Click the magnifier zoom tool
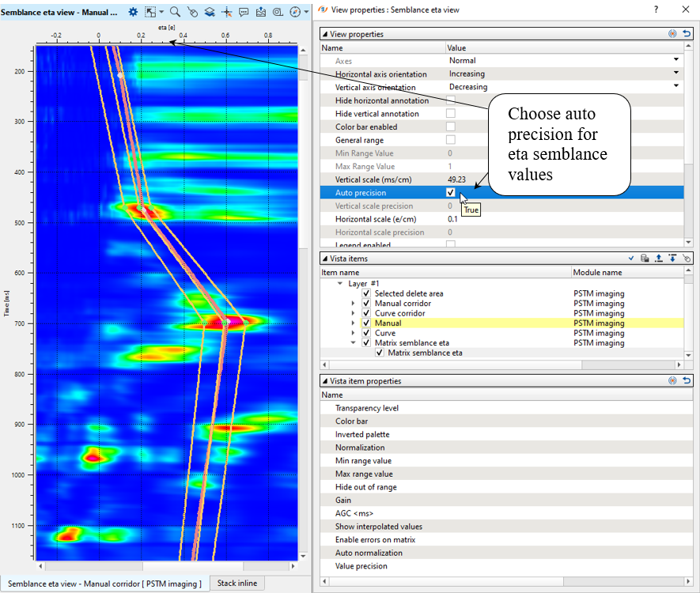The height and width of the screenshot is (593, 700). coord(174,12)
